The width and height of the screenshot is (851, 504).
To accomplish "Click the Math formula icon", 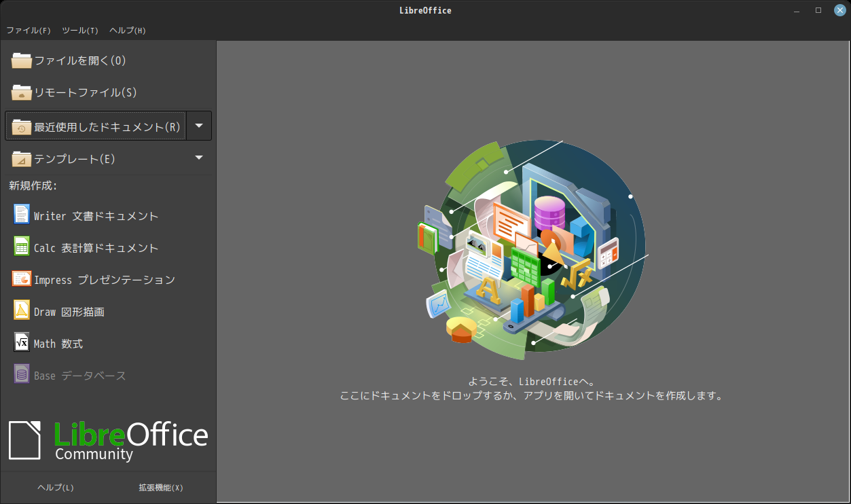I will 22,342.
